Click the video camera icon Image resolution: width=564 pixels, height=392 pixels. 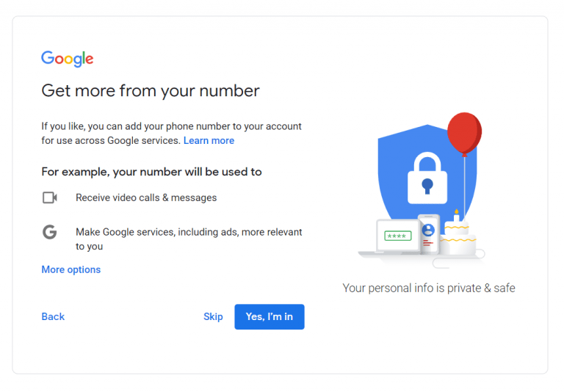pyautogui.click(x=50, y=197)
